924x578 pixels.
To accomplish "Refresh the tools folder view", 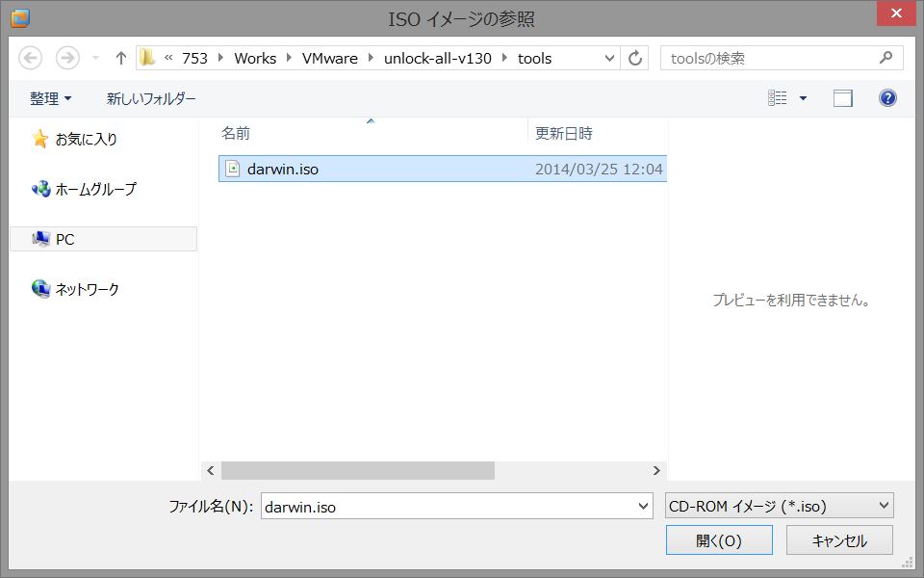I will coord(634,59).
